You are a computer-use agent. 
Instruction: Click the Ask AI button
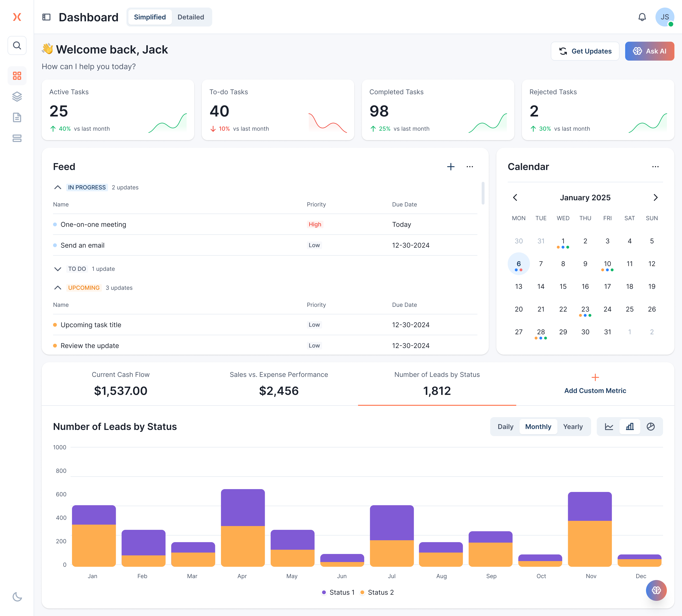[x=649, y=51]
